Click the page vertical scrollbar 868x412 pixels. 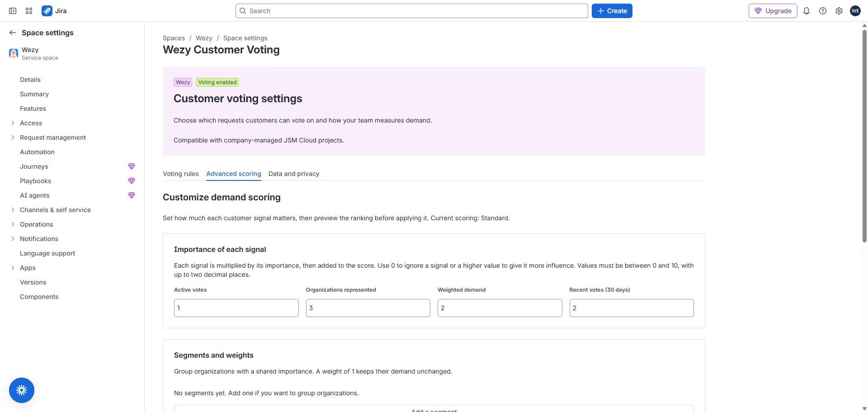tap(864, 136)
